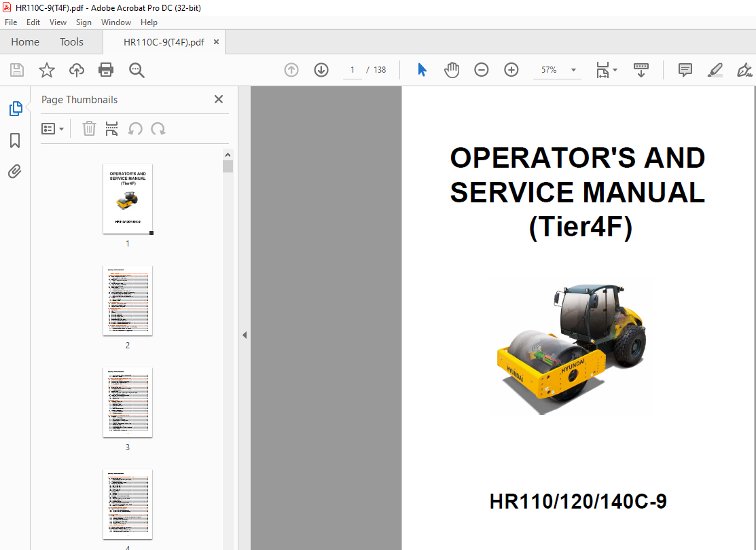Switch to the Tools tab
The image size is (756, 550).
(71, 42)
